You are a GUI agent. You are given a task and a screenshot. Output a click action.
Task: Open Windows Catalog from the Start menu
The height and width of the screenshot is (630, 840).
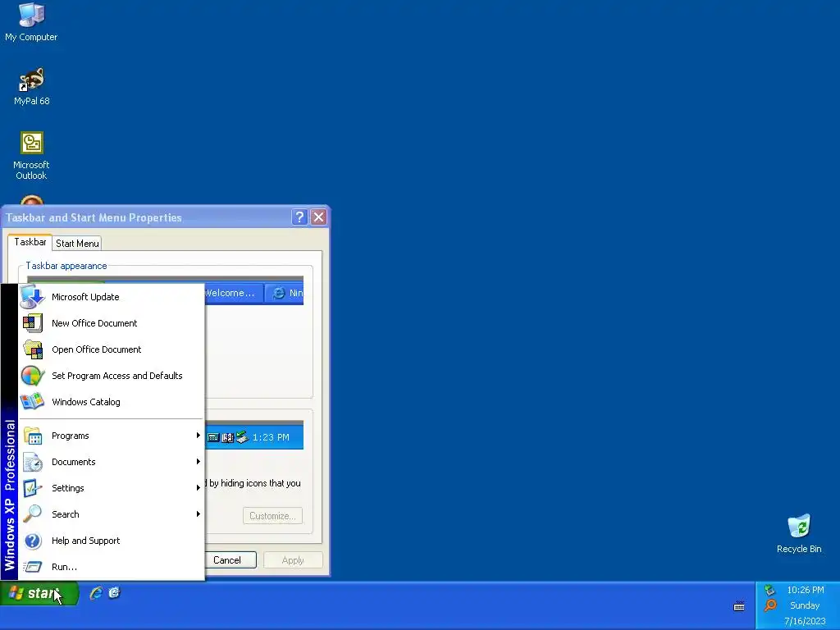[x=112, y=402]
